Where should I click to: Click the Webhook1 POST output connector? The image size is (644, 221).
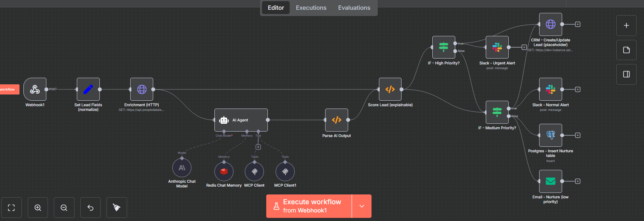pos(46,89)
